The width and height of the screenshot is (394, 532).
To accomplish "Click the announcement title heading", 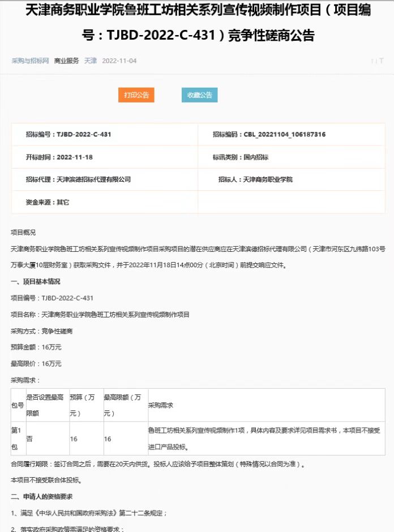I will point(197,23).
